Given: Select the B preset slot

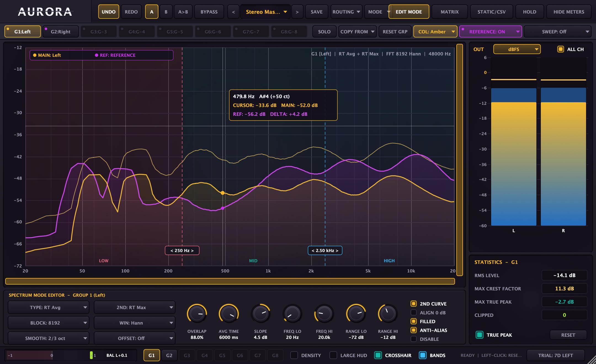Looking at the screenshot, I should pos(166,12).
